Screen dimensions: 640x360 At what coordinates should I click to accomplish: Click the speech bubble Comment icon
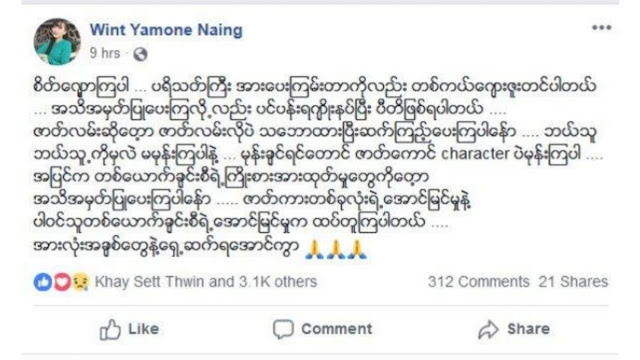(283, 329)
